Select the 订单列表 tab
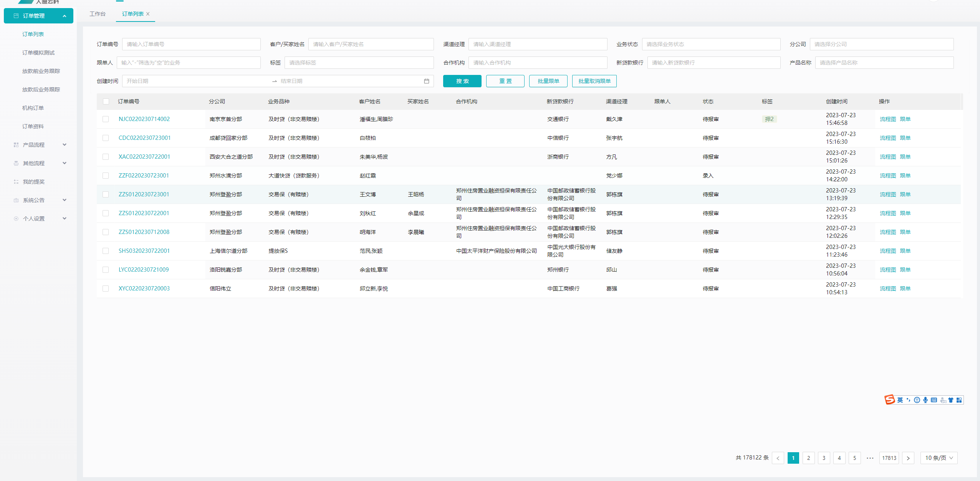 pos(133,14)
